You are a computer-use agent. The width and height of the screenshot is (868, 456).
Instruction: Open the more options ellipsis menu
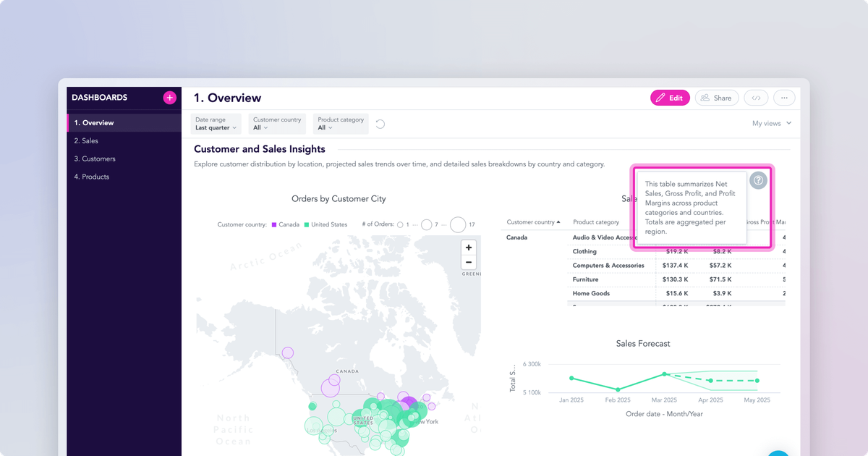(784, 97)
